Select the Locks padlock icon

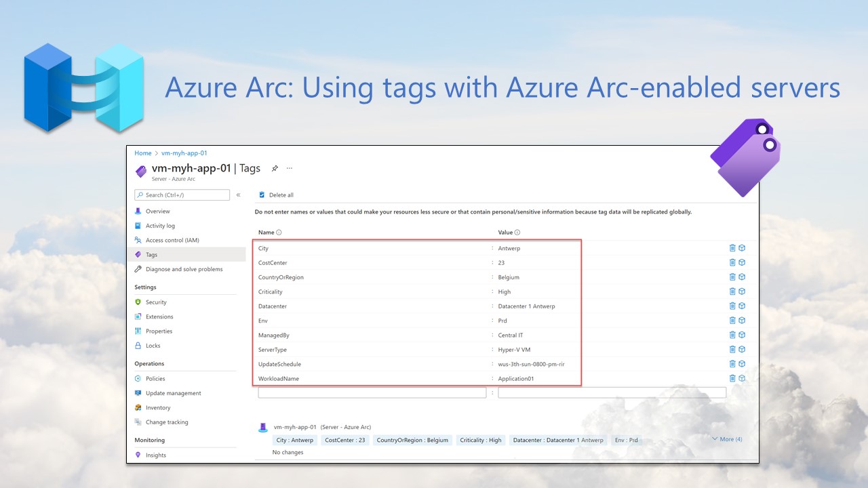[x=140, y=345]
